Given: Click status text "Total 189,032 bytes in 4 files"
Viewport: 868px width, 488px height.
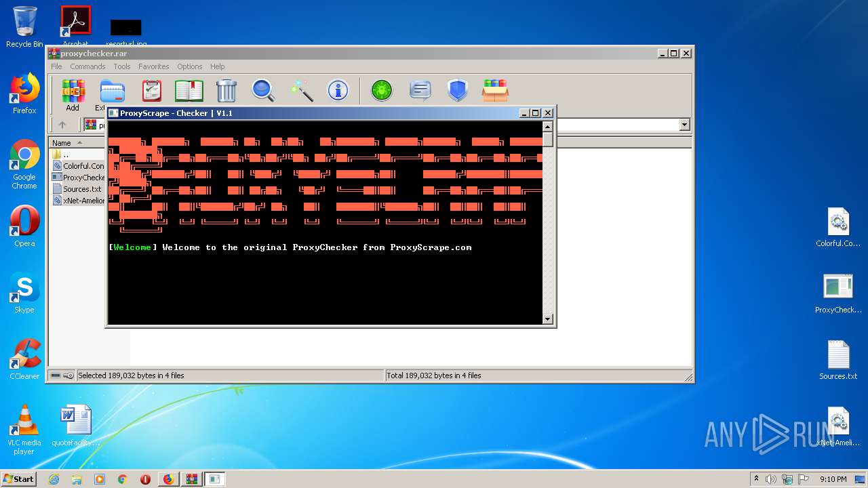Looking at the screenshot, I should pos(434,375).
